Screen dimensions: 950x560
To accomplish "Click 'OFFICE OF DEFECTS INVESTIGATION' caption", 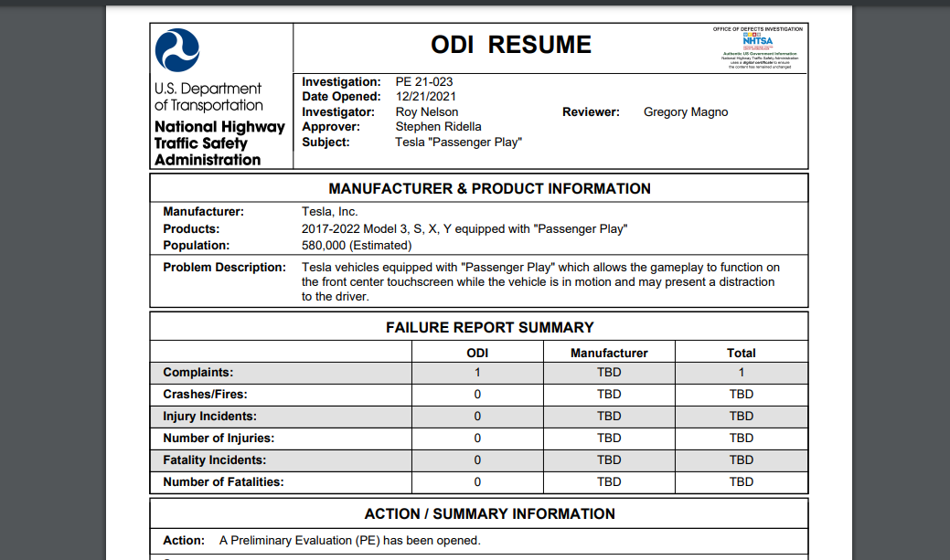I will (x=757, y=29).
